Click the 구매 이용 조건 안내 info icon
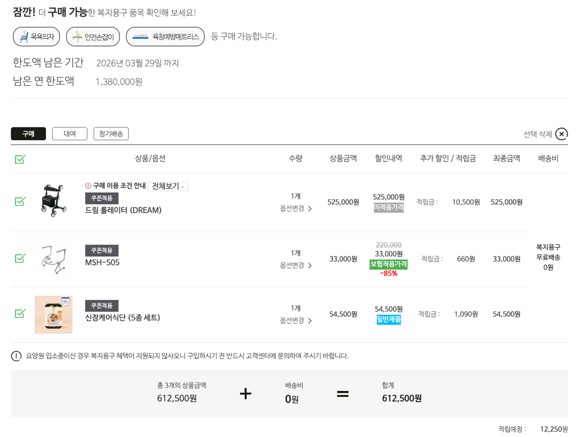580x437 pixels. (x=88, y=186)
